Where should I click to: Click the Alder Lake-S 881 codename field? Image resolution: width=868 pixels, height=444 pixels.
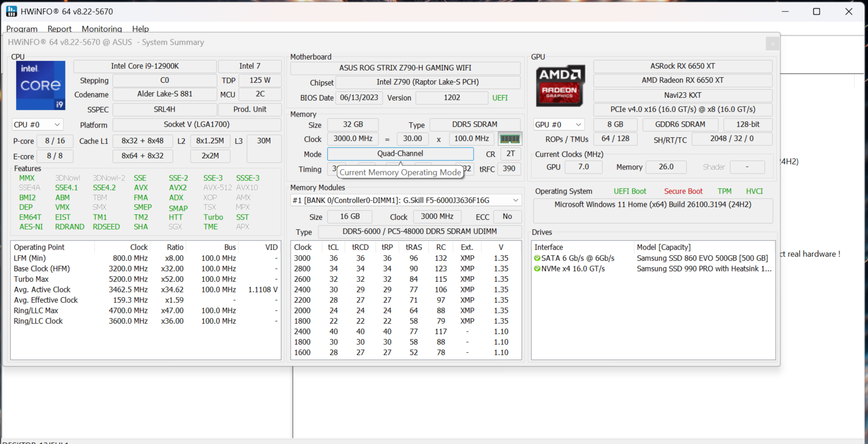click(165, 94)
